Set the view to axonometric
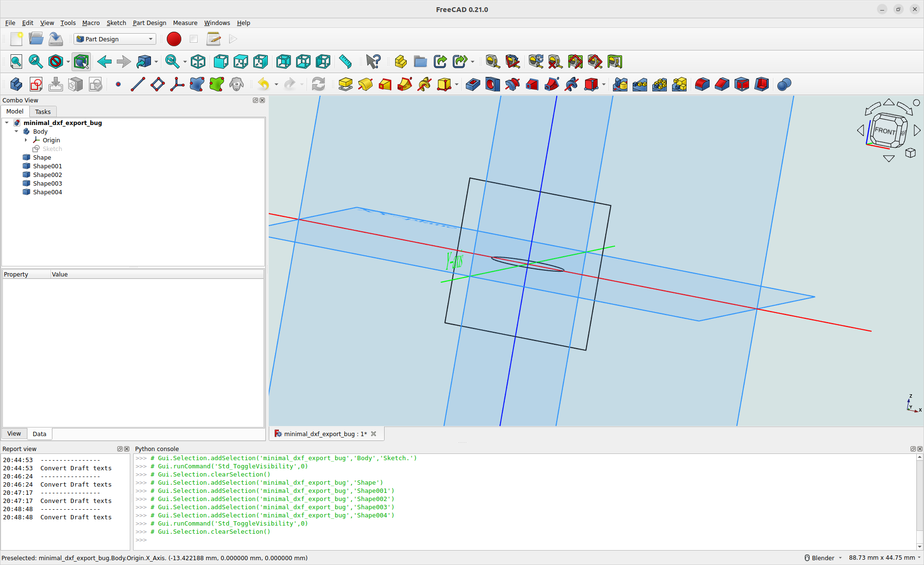 coord(197,62)
